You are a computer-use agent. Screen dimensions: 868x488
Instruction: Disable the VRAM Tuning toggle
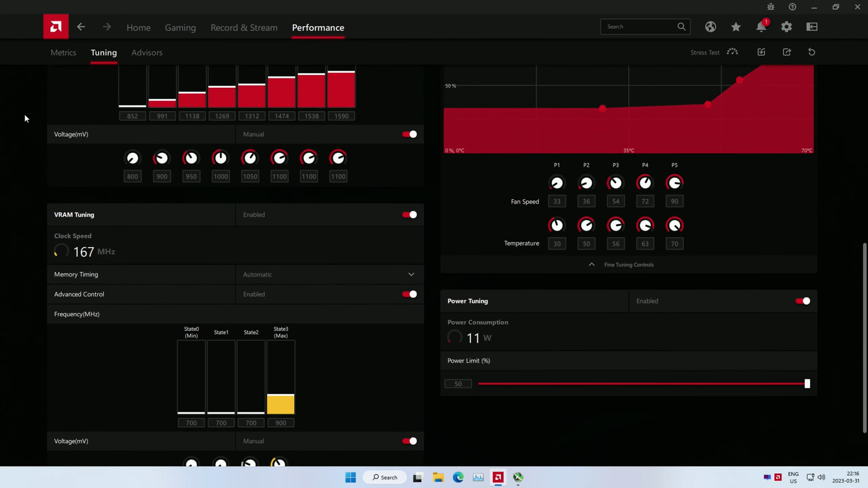pyautogui.click(x=410, y=215)
